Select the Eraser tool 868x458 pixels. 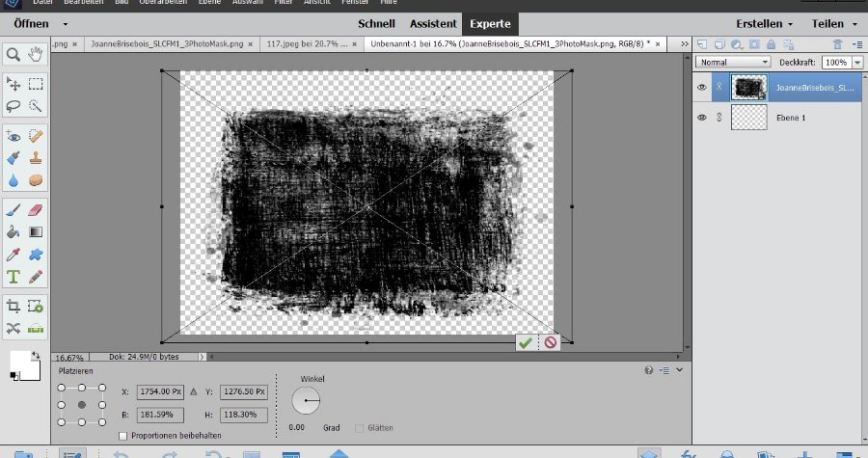pyautogui.click(x=36, y=208)
